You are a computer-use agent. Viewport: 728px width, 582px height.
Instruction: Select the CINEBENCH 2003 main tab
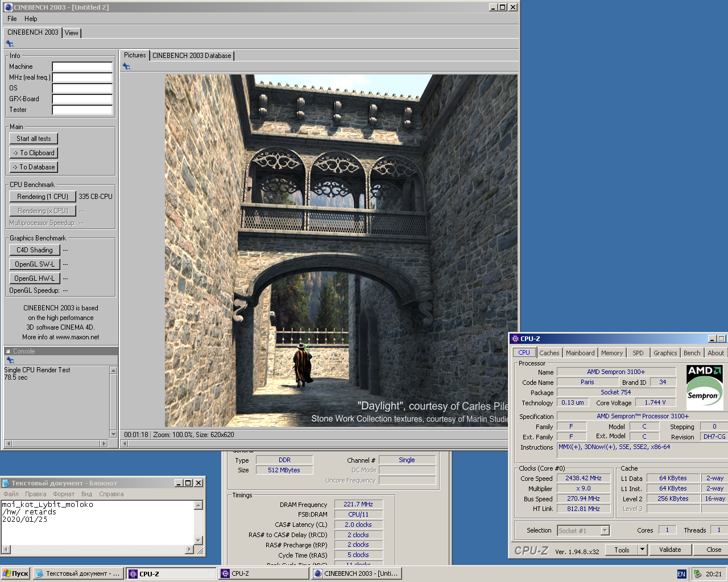tap(33, 32)
